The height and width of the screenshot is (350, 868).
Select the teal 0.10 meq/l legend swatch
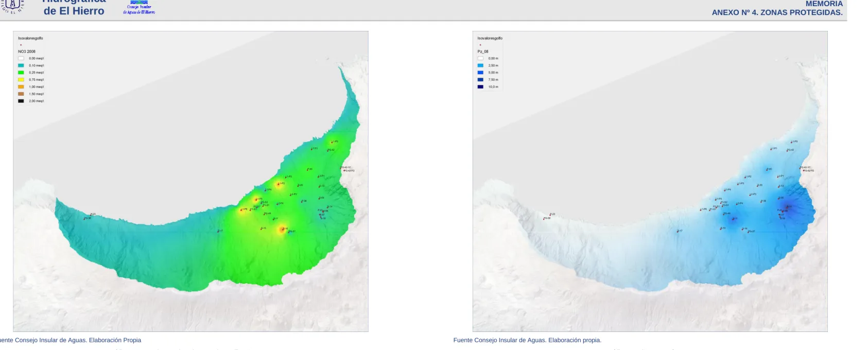[21, 65]
